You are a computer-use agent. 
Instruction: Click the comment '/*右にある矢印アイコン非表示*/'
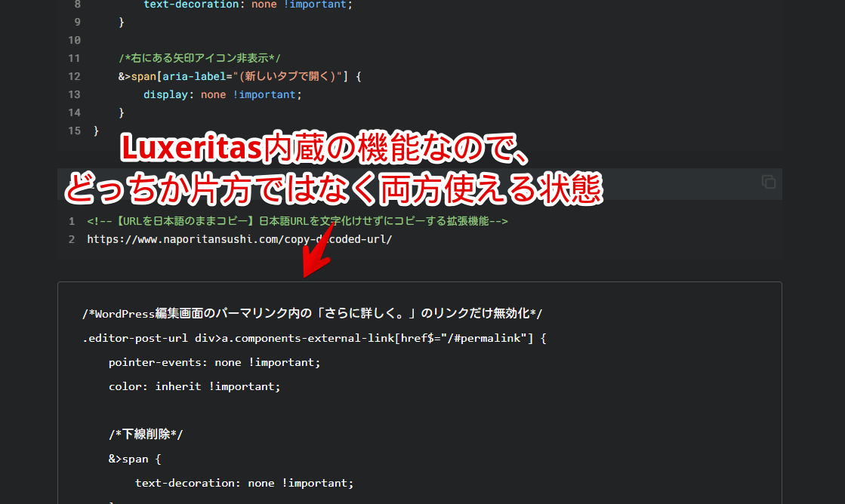coord(199,58)
